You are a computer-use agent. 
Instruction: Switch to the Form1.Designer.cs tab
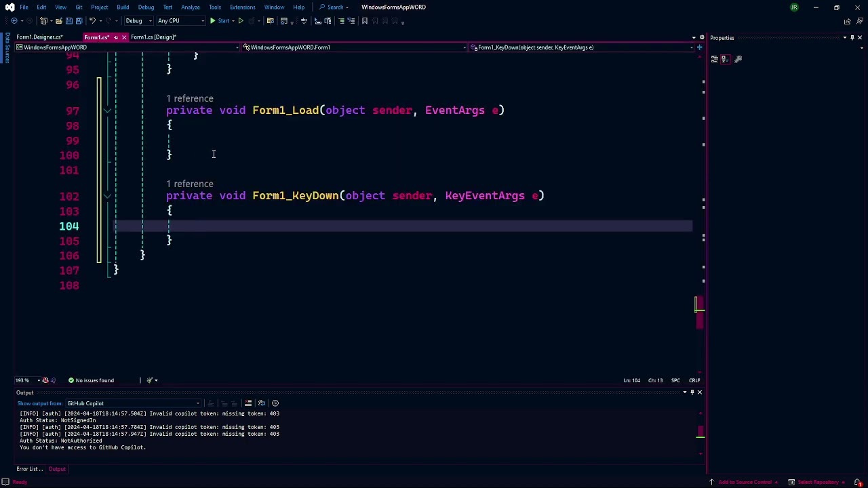(x=40, y=37)
